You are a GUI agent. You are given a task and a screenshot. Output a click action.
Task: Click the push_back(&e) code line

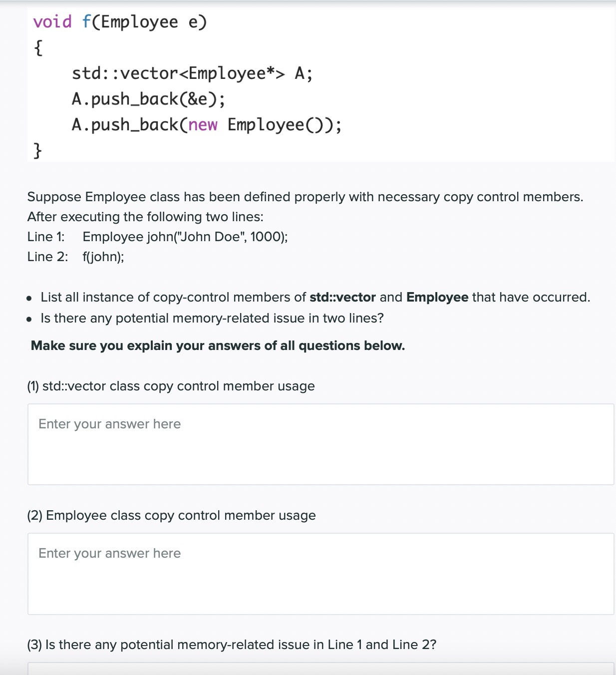tap(148, 99)
